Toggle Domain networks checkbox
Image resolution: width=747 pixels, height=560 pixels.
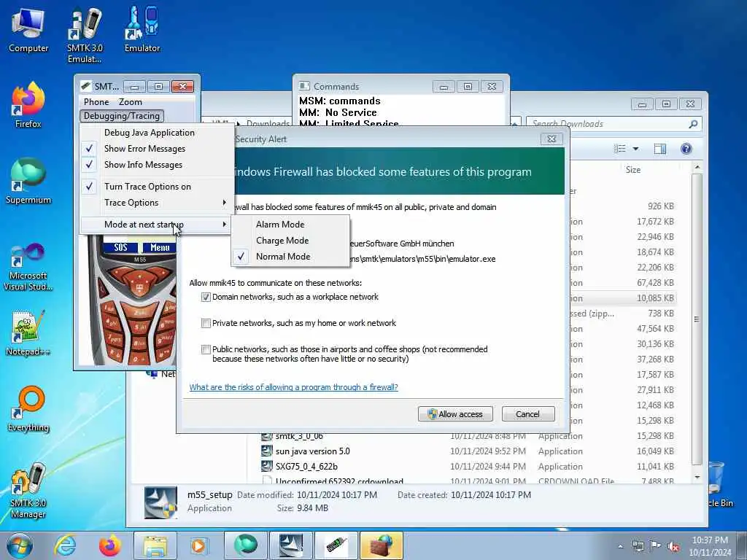point(206,297)
